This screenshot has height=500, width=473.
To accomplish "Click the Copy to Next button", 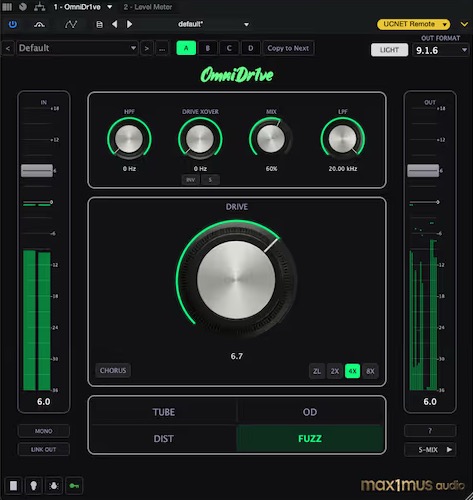I will click(288, 48).
